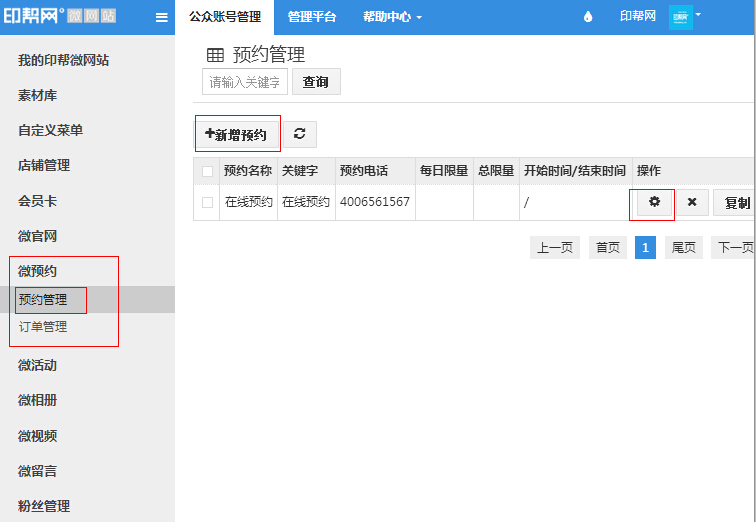
Task: Go to 尾页 in pagination
Action: click(x=683, y=248)
